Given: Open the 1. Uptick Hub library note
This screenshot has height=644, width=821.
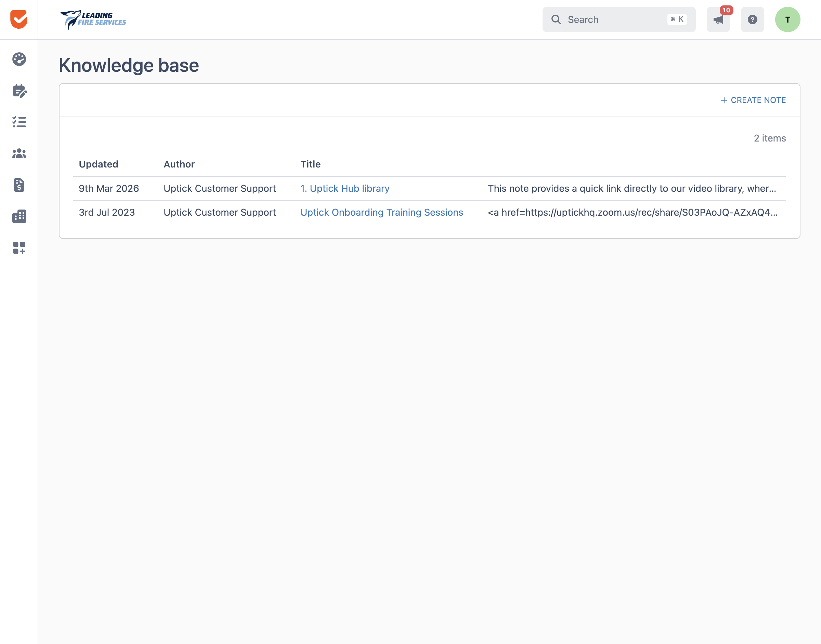Looking at the screenshot, I should (345, 188).
